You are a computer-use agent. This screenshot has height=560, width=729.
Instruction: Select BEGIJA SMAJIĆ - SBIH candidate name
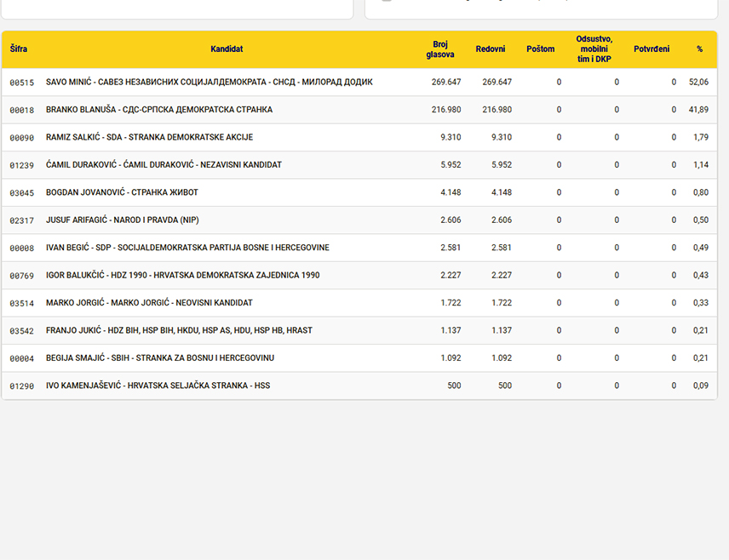[x=160, y=357]
